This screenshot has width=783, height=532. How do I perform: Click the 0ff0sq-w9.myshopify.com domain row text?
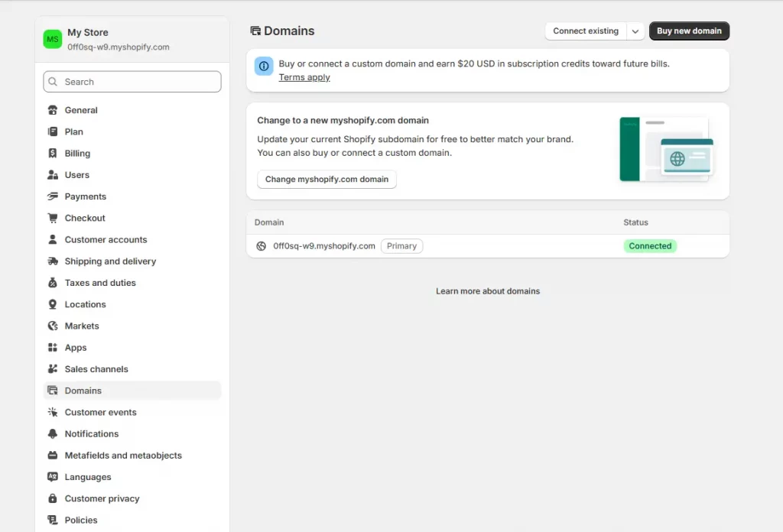(324, 246)
